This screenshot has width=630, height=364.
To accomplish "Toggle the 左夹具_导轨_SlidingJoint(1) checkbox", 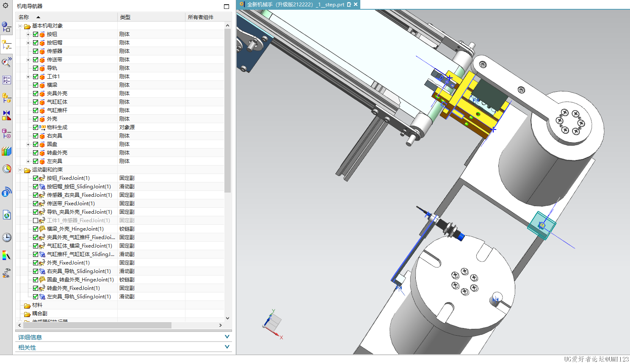I will (x=36, y=297).
